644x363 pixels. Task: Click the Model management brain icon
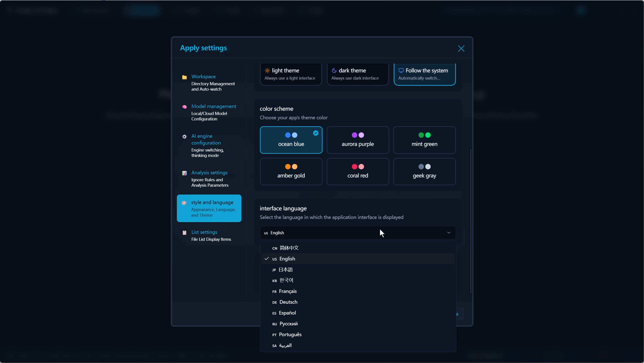coord(184,107)
